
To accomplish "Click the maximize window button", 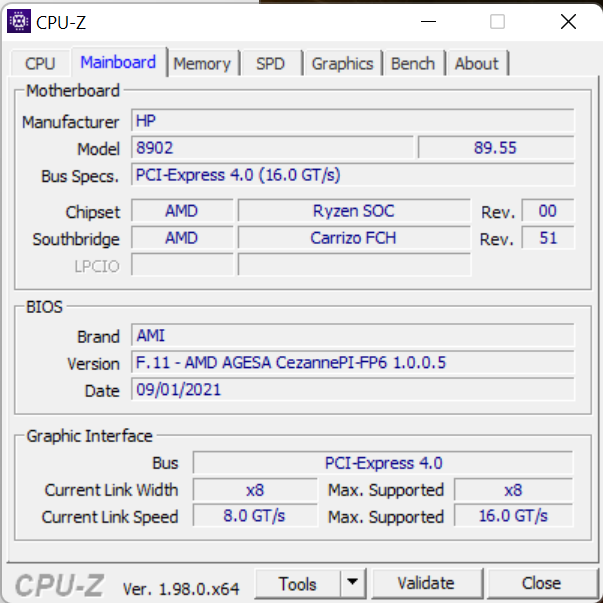I will pos(497,22).
